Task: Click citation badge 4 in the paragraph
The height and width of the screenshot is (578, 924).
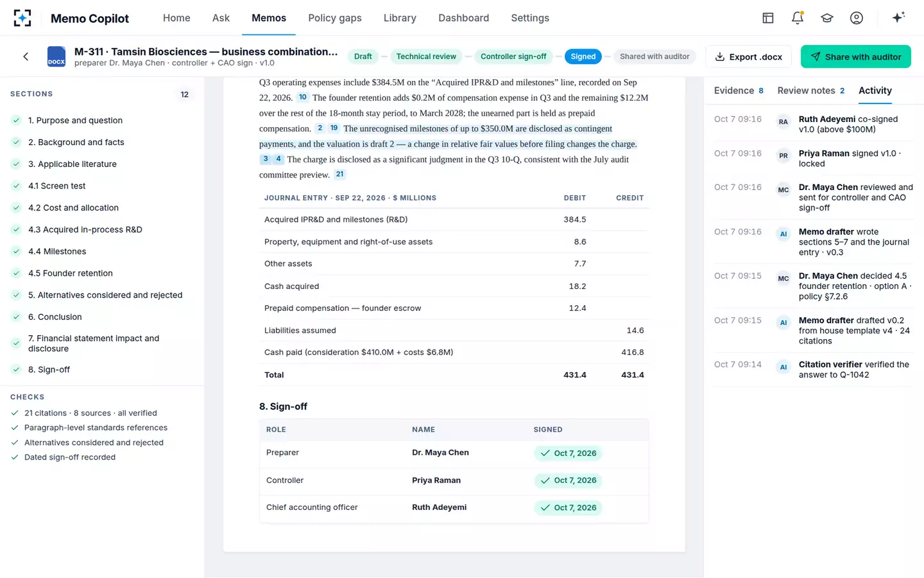Action: click(278, 159)
